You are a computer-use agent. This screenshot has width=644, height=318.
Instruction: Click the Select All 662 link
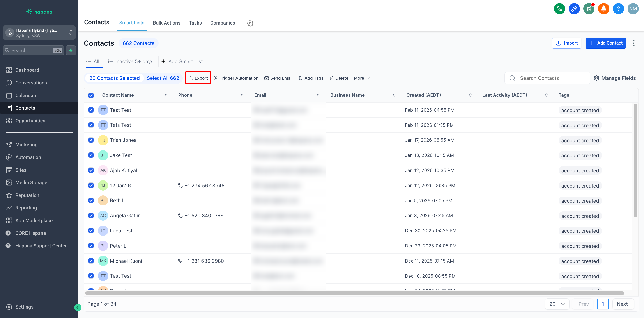[163, 78]
